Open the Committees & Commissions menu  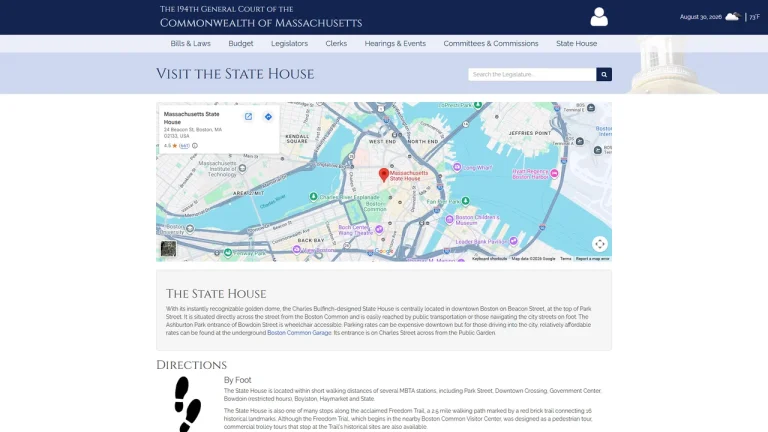click(491, 44)
